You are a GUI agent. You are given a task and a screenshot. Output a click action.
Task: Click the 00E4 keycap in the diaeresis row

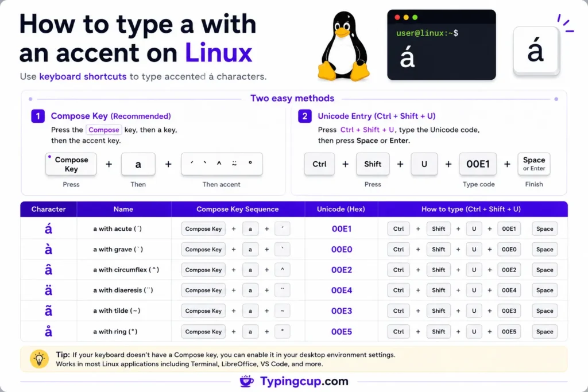pyautogui.click(x=509, y=290)
